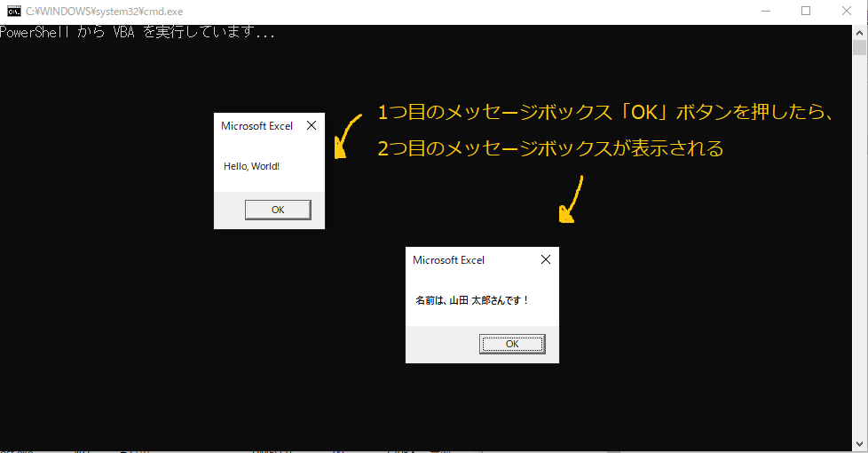Close the 名前は、山田 太郎さんです dialog with X
This screenshot has height=453, width=868.
546,259
